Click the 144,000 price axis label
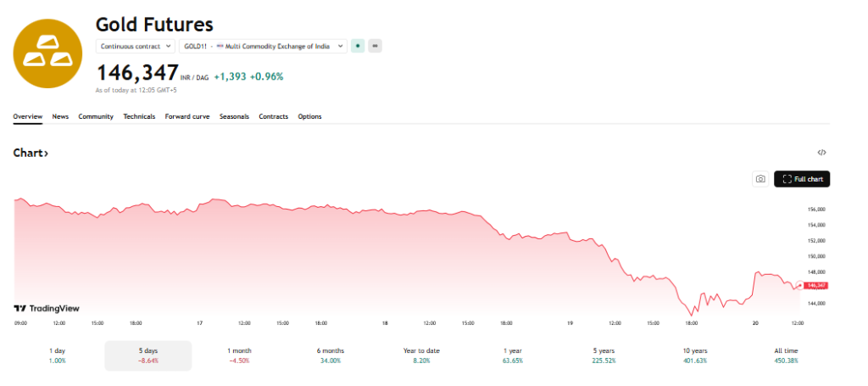868x386 pixels. pyautogui.click(x=817, y=304)
